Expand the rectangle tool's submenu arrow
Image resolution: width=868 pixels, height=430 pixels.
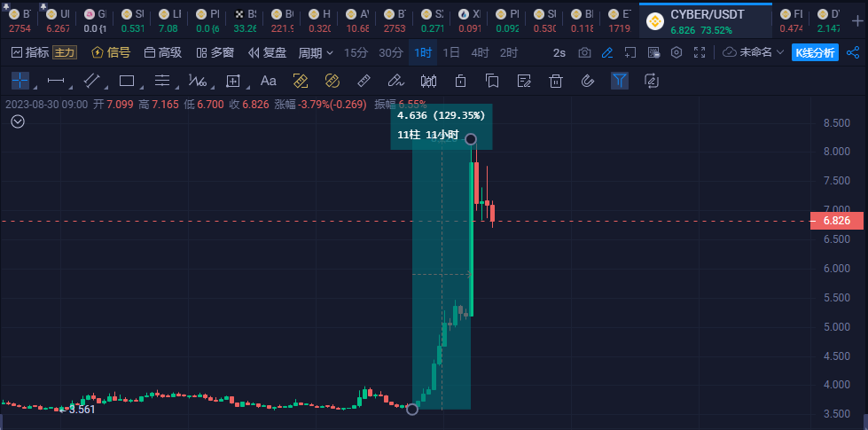(x=141, y=88)
